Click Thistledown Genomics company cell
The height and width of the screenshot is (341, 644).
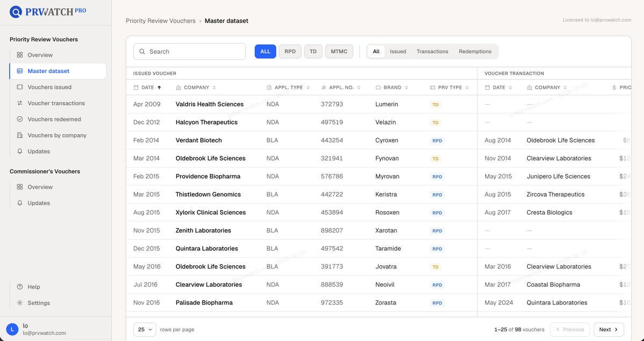pos(208,194)
